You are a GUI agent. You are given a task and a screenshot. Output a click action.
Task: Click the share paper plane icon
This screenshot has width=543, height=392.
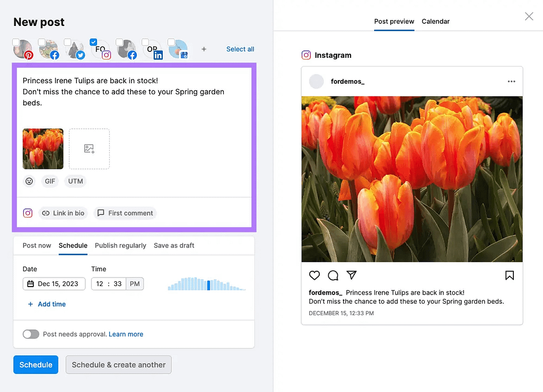[351, 275]
